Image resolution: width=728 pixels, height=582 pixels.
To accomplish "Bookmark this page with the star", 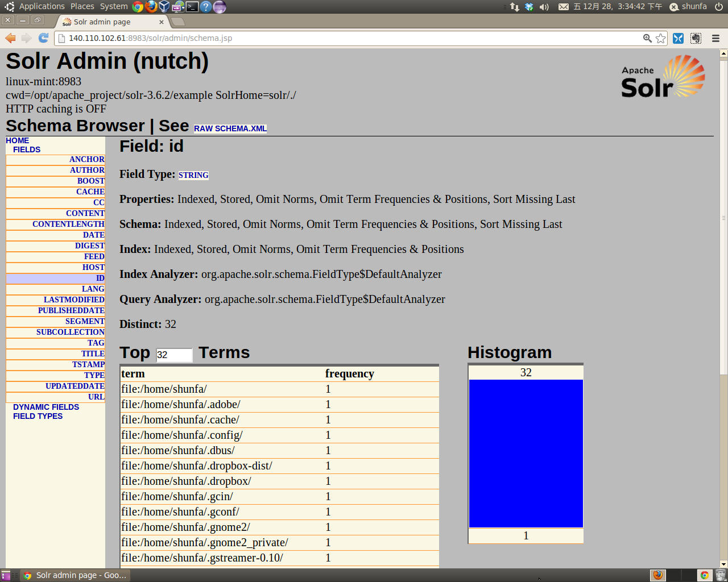I will (x=660, y=38).
